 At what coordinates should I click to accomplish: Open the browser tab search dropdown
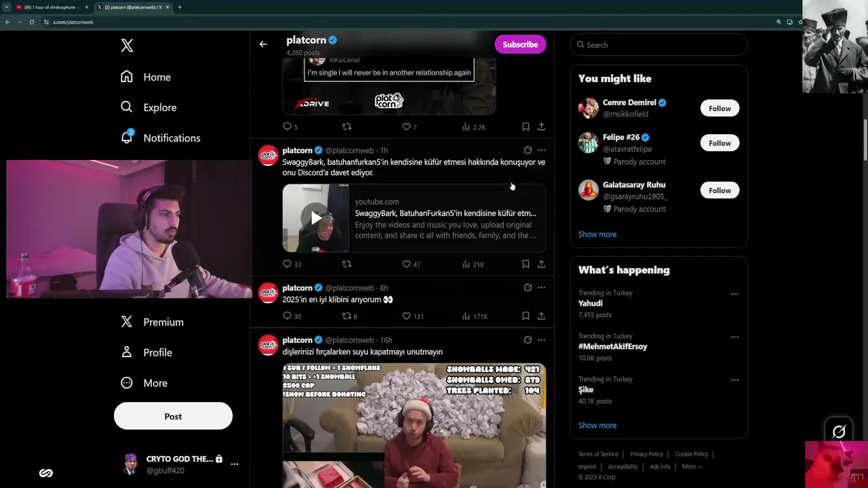tap(5, 7)
